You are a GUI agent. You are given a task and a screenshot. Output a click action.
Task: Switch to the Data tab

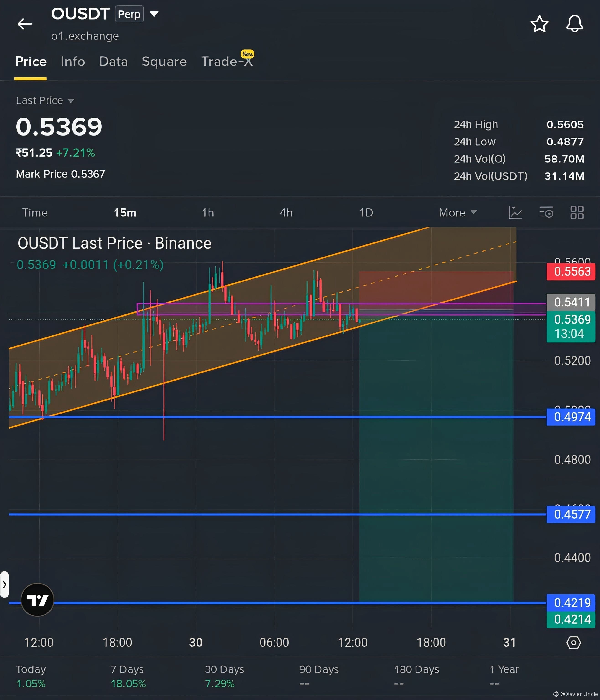click(114, 62)
